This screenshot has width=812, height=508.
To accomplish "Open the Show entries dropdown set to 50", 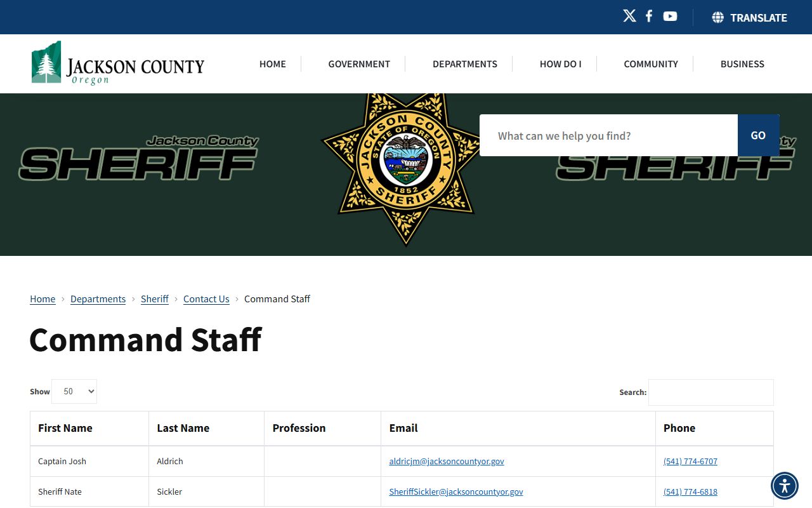I will click(x=74, y=391).
